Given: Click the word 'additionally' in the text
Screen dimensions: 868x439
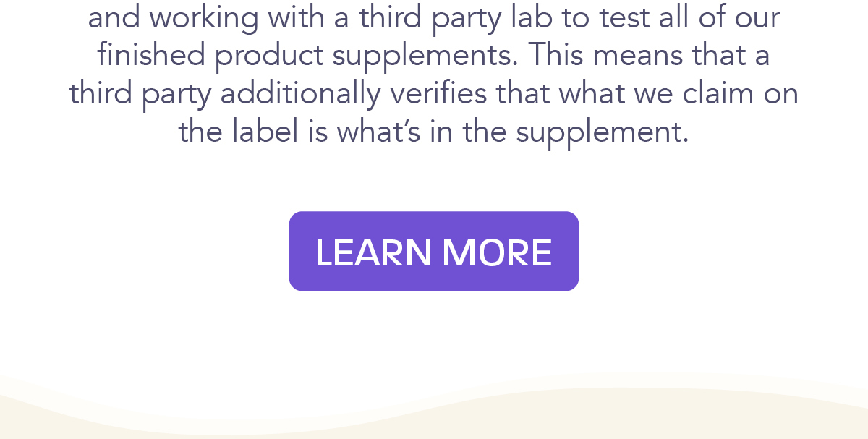Looking at the screenshot, I should (x=301, y=95).
